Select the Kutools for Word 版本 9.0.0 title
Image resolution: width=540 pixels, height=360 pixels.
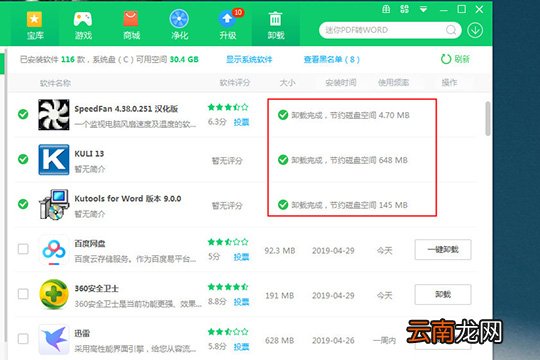(128, 199)
